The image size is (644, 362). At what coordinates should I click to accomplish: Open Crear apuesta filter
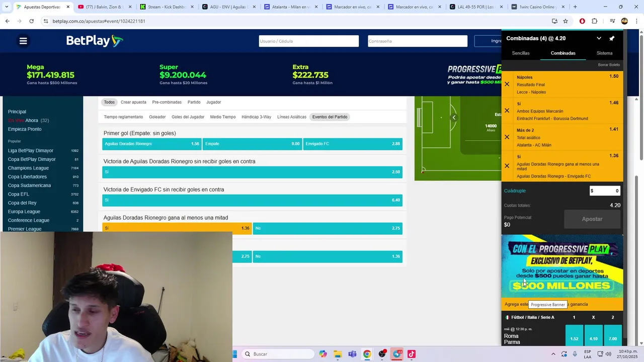(x=133, y=102)
